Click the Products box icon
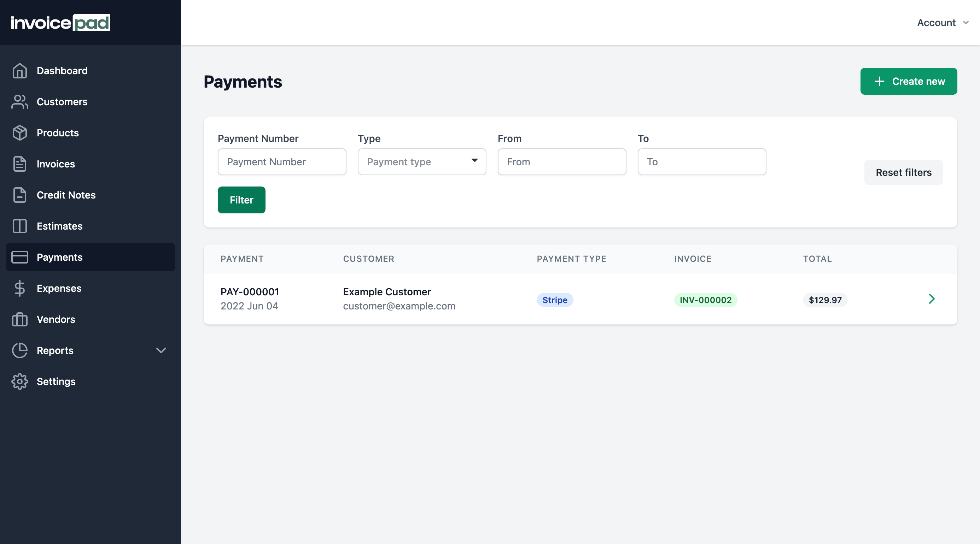This screenshot has width=980, height=544. click(20, 133)
